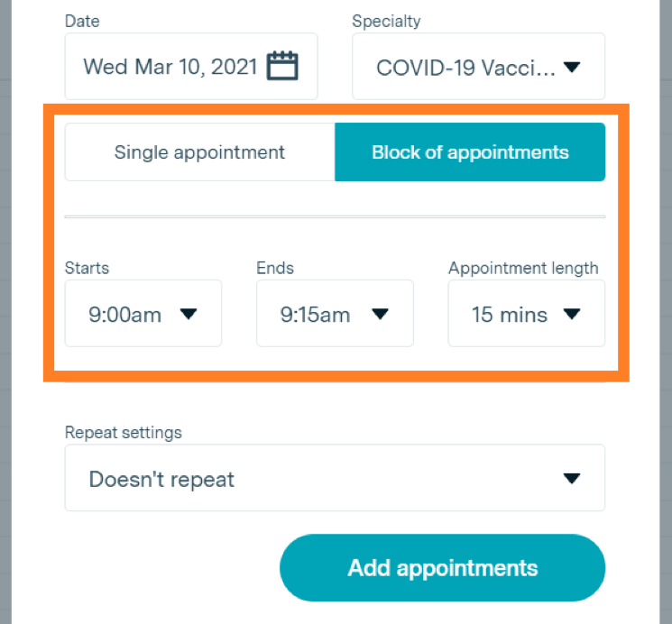The height and width of the screenshot is (624, 672).
Task: Open the 15 mins length dropdown
Action: tap(526, 313)
